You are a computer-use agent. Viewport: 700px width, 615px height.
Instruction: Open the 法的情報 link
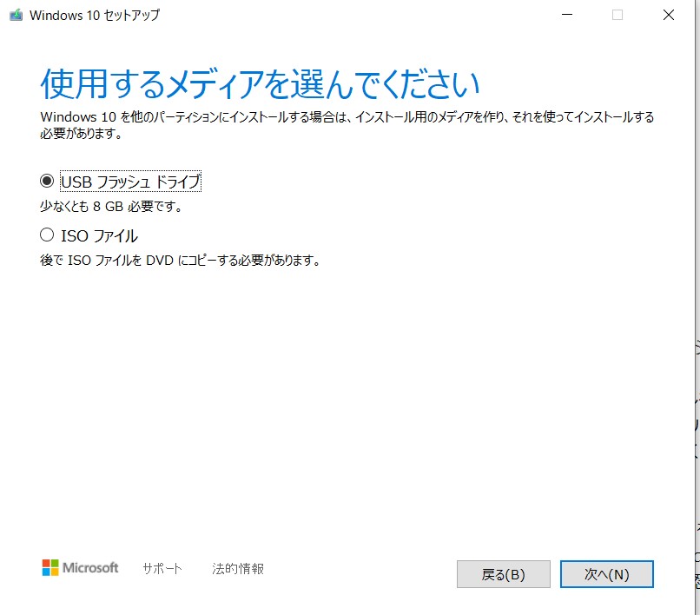[x=238, y=568]
